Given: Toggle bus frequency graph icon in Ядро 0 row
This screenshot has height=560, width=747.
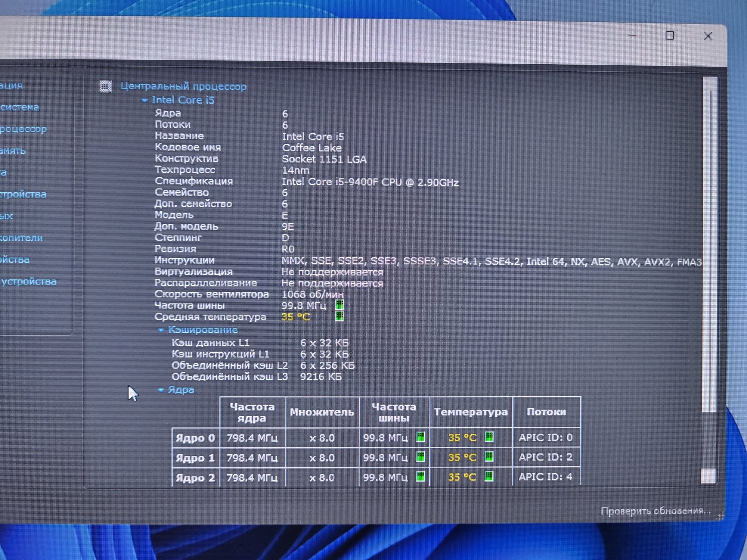Looking at the screenshot, I should pyautogui.click(x=421, y=437).
